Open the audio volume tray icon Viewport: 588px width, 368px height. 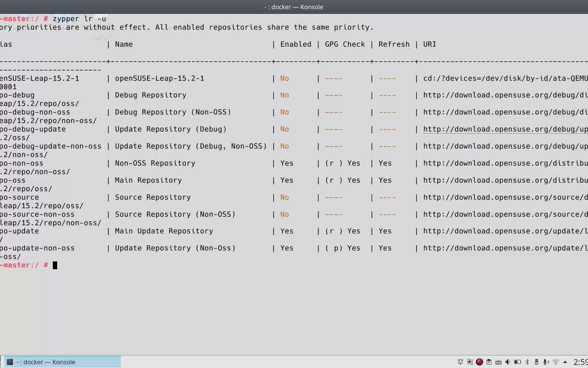coord(508,362)
